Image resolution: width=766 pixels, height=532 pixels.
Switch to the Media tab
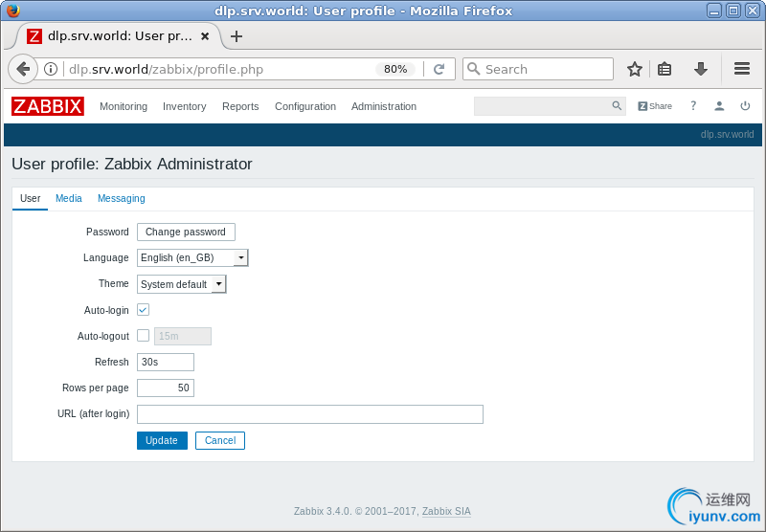pyautogui.click(x=69, y=199)
